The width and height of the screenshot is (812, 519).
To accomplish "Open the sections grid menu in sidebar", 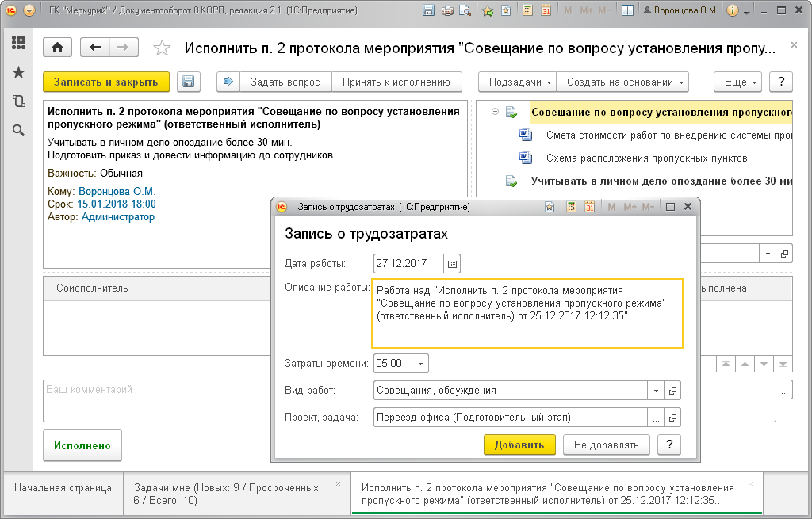I will 19,43.
